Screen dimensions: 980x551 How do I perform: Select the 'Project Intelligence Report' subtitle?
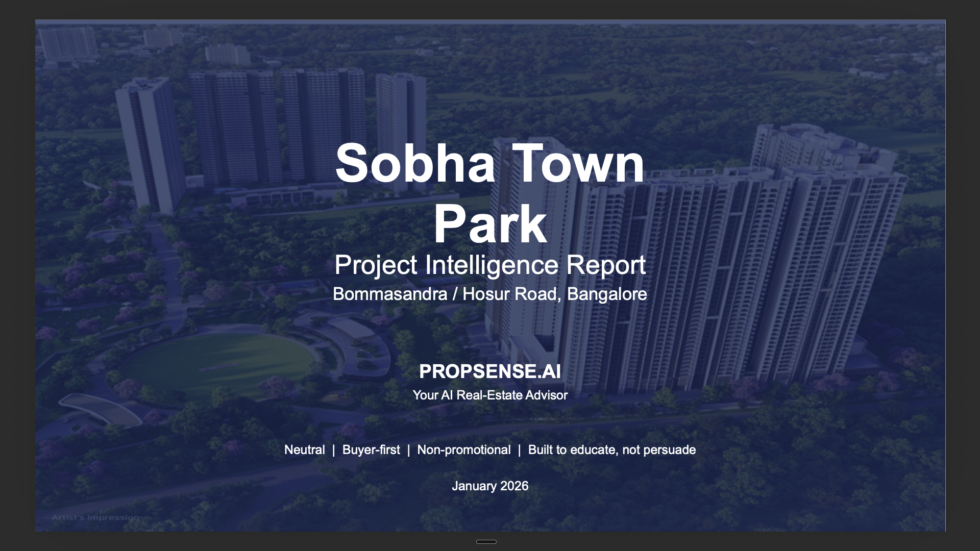(x=489, y=265)
